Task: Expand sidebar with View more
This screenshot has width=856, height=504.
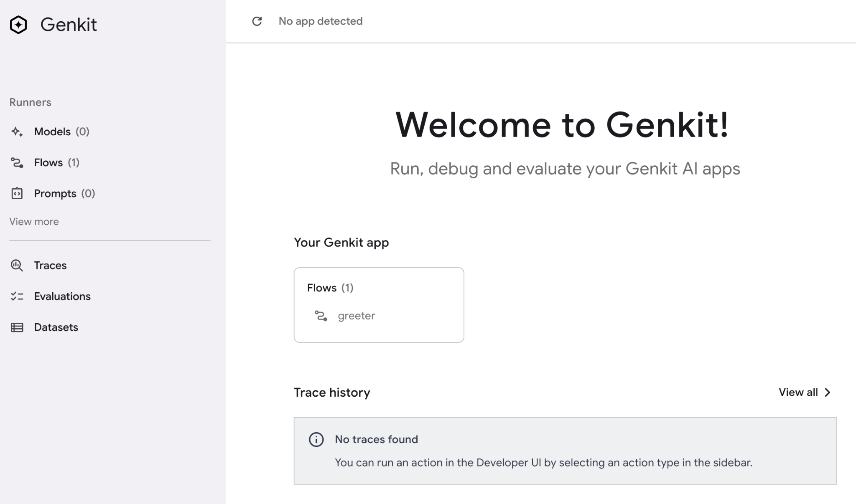Action: pyautogui.click(x=34, y=222)
